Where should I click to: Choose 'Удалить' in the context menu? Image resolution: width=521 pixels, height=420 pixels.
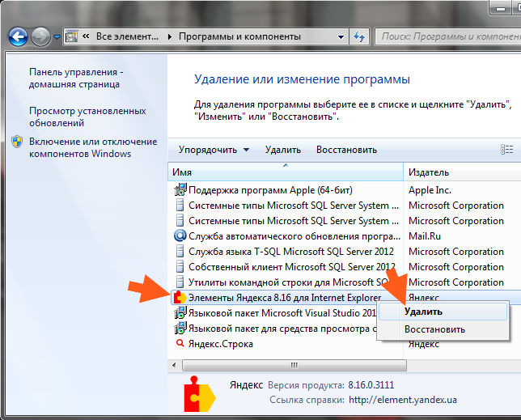click(x=443, y=312)
